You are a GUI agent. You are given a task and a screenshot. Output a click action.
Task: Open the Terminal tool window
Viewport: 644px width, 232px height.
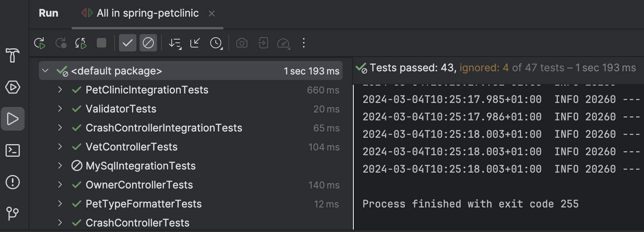(13, 150)
